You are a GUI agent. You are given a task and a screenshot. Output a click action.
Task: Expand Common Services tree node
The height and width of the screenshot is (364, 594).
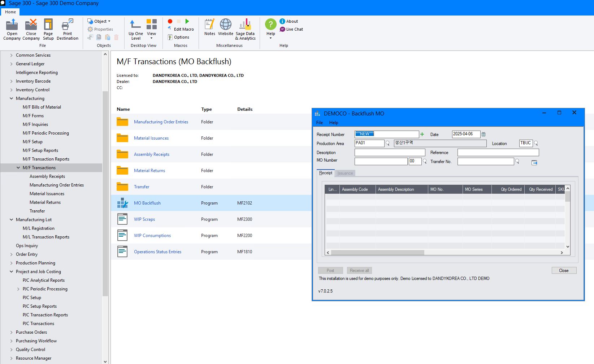point(11,55)
